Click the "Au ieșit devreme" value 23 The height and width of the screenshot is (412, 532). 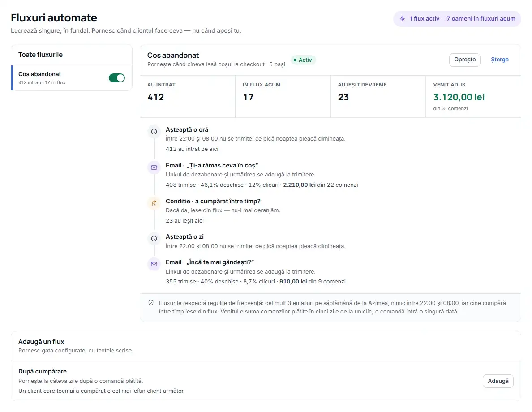pyautogui.click(x=343, y=97)
